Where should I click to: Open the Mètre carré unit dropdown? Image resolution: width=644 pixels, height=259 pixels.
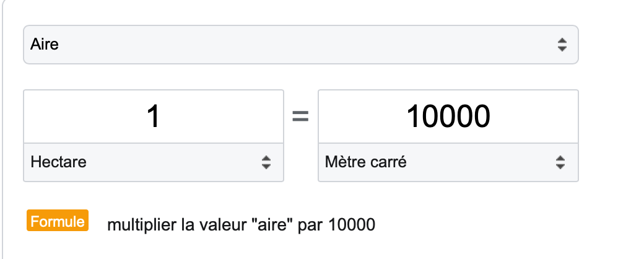pyautogui.click(x=448, y=163)
